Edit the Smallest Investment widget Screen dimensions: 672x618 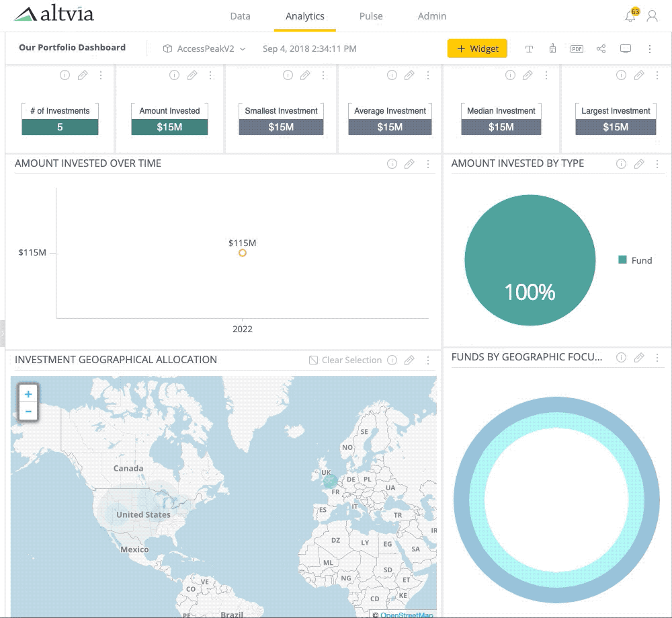[x=305, y=75]
